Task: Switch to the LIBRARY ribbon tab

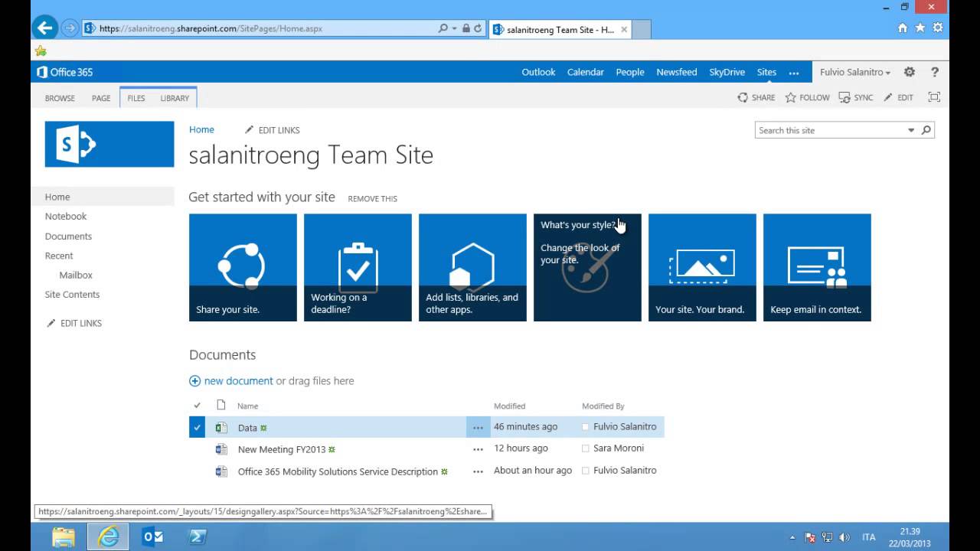Action: [175, 98]
